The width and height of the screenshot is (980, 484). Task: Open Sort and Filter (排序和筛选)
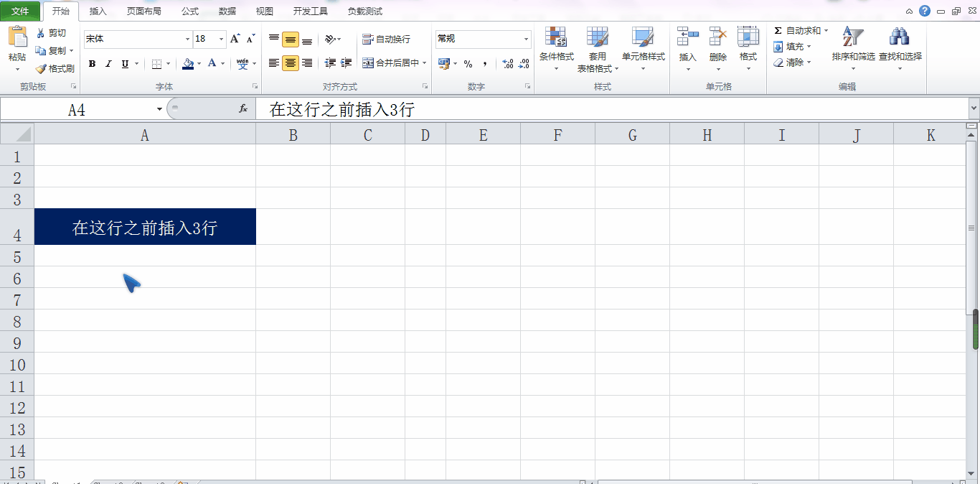point(853,47)
